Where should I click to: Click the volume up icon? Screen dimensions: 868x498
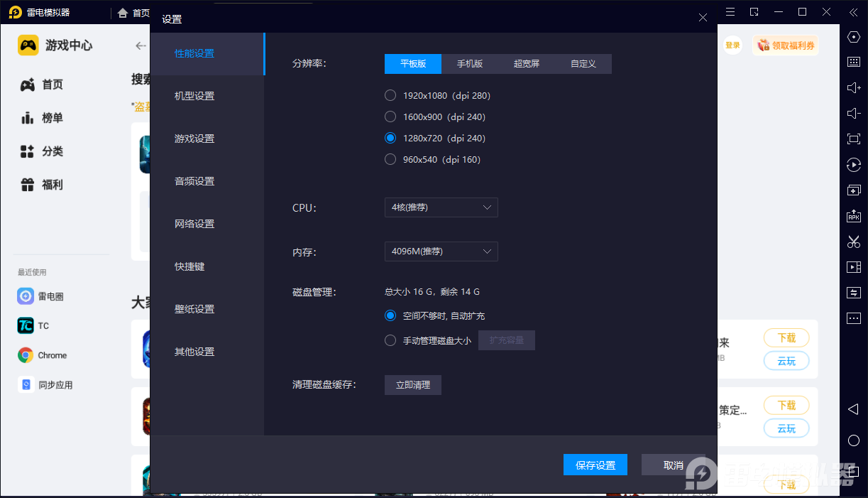click(854, 87)
